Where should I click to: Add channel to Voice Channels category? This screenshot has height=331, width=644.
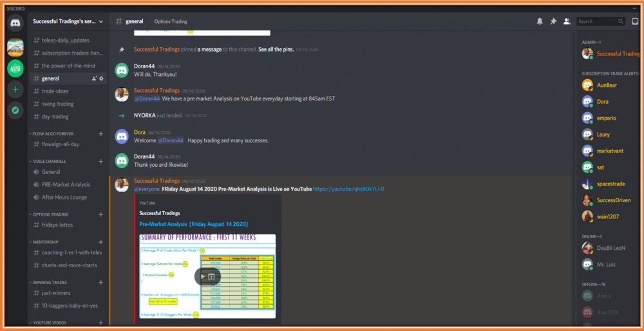pos(100,162)
